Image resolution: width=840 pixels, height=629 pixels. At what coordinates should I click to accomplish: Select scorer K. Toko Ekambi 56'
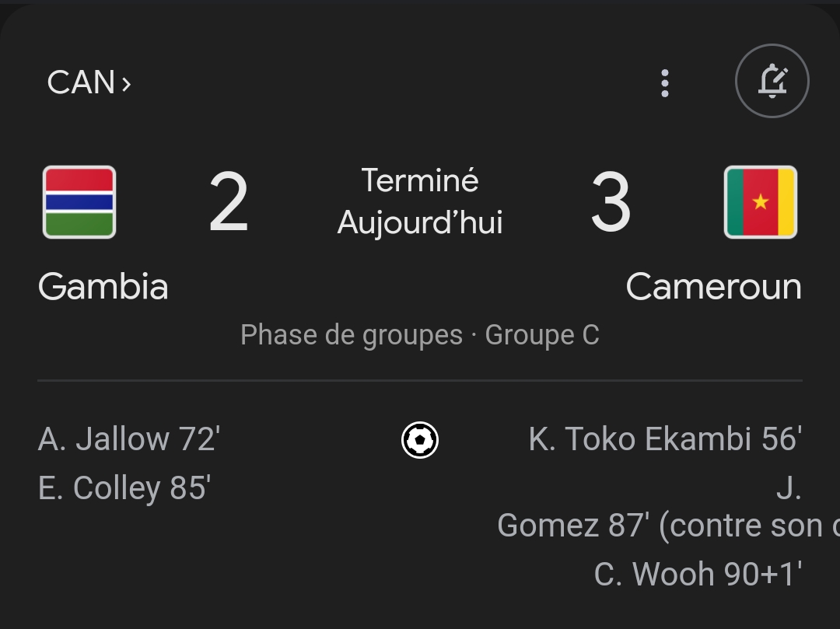(x=665, y=440)
